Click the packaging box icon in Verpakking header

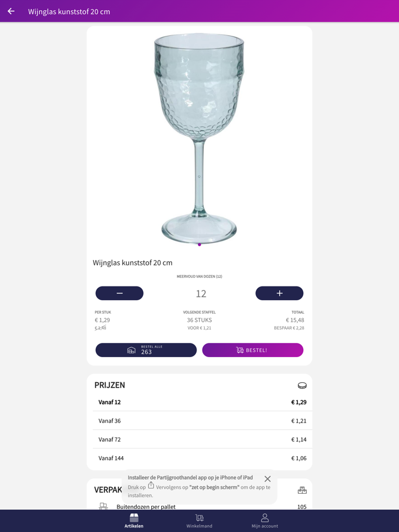[302, 490]
